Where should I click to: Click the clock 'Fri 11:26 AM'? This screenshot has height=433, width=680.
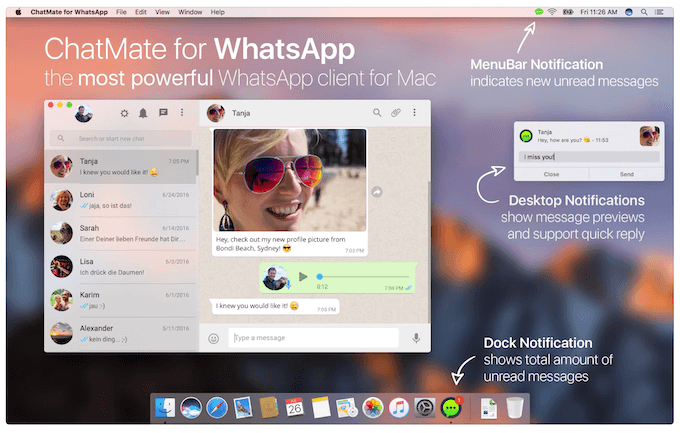(x=598, y=12)
